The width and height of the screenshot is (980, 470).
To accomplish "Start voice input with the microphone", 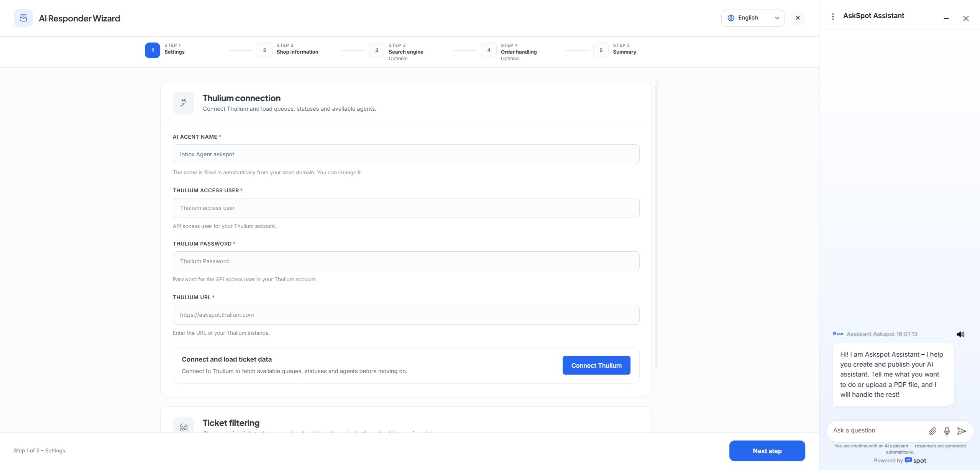I will [947, 431].
